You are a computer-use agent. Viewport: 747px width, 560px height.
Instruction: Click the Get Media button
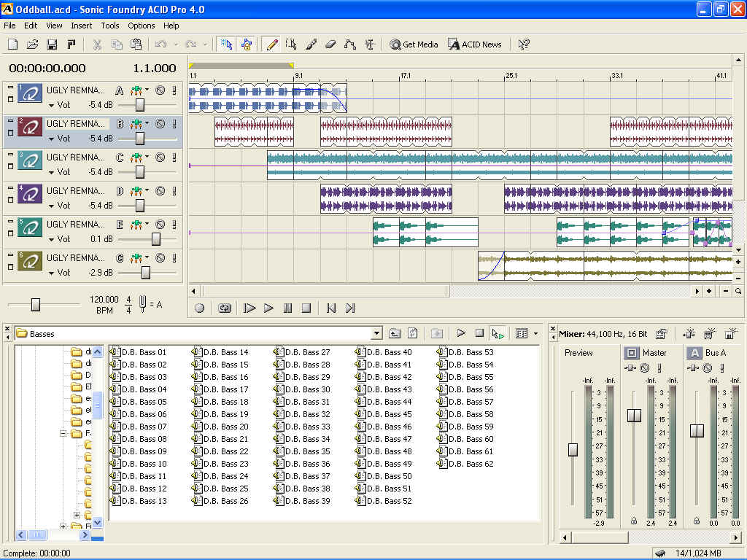[414, 44]
